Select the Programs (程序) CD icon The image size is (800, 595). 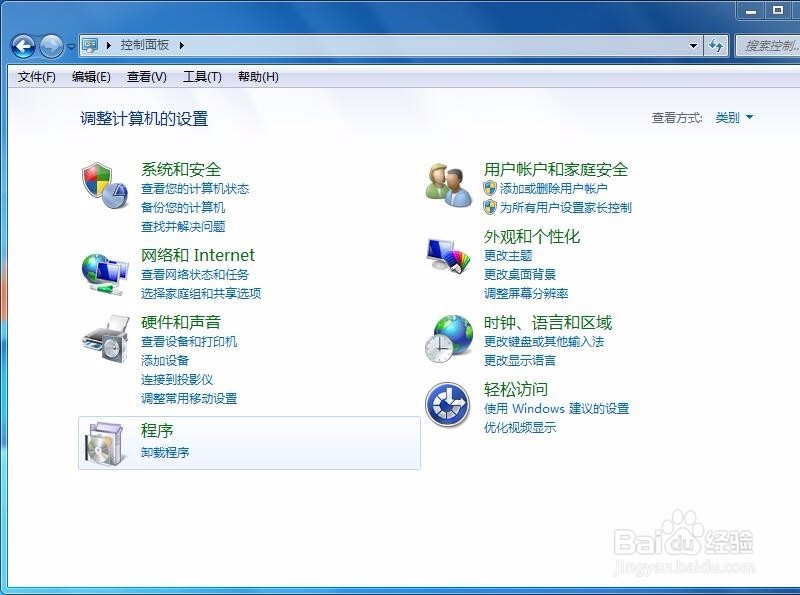coord(105,443)
